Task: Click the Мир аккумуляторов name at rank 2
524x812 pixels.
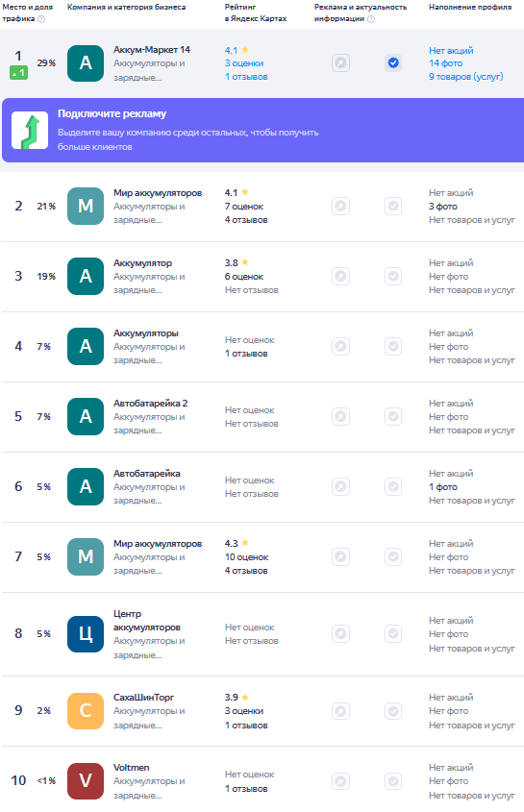Action: click(x=158, y=192)
